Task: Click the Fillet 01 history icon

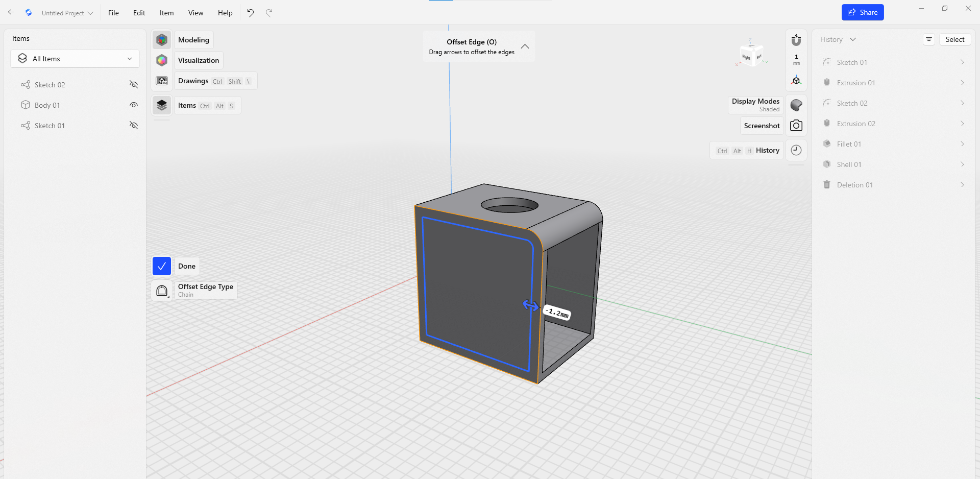Action: pyautogui.click(x=827, y=144)
